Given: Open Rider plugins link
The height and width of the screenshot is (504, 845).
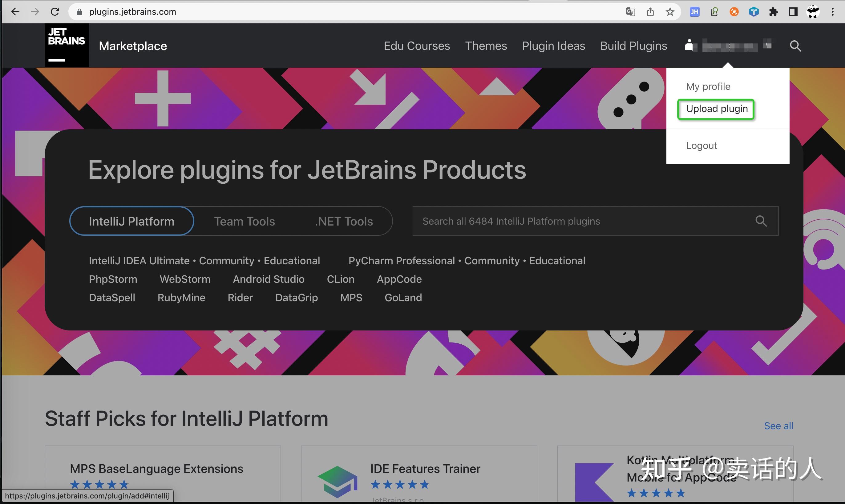Looking at the screenshot, I should pos(240,298).
